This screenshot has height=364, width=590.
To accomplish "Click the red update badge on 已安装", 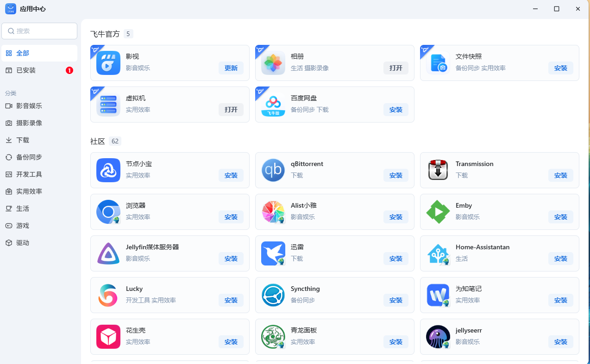I will [x=69, y=70].
